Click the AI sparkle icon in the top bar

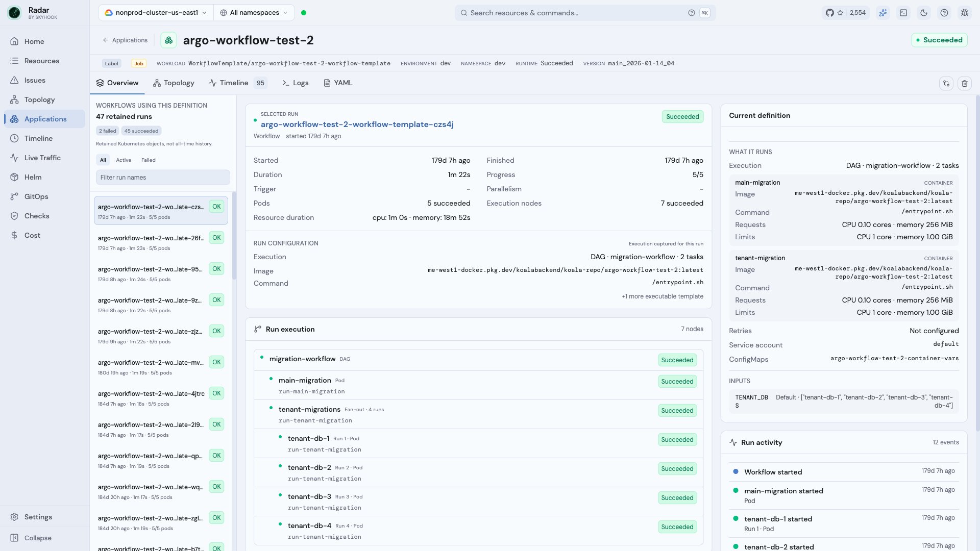click(883, 13)
